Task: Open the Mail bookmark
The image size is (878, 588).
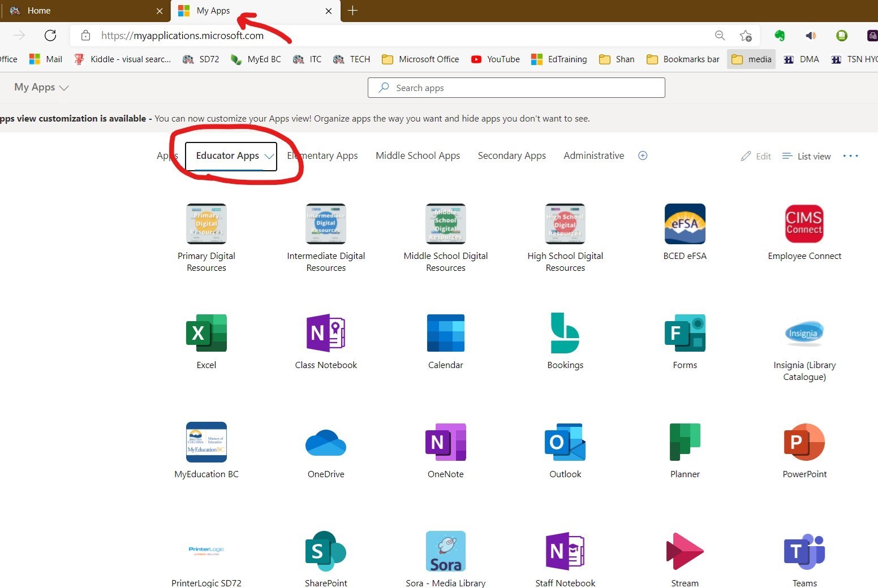Action: (46, 59)
